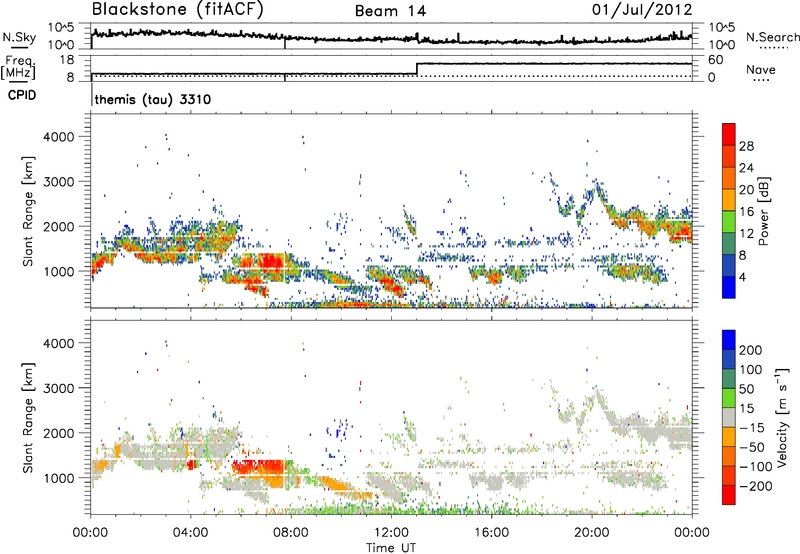Click the '-50' label on Velocity colorbar
The width and height of the screenshot is (800, 554).
(752, 447)
